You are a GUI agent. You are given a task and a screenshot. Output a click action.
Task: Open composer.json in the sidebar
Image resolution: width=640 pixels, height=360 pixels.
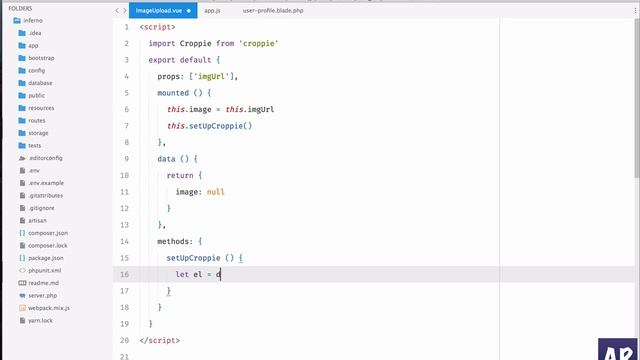(x=48, y=233)
